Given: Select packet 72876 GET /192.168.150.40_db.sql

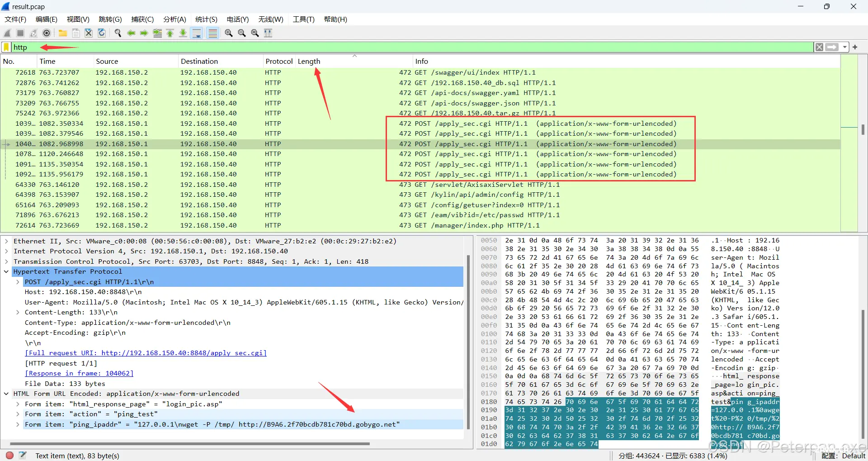Looking at the screenshot, I should (420, 83).
